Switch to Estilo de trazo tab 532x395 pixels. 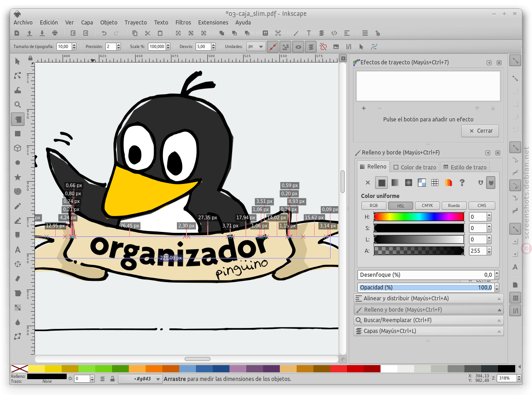point(465,167)
